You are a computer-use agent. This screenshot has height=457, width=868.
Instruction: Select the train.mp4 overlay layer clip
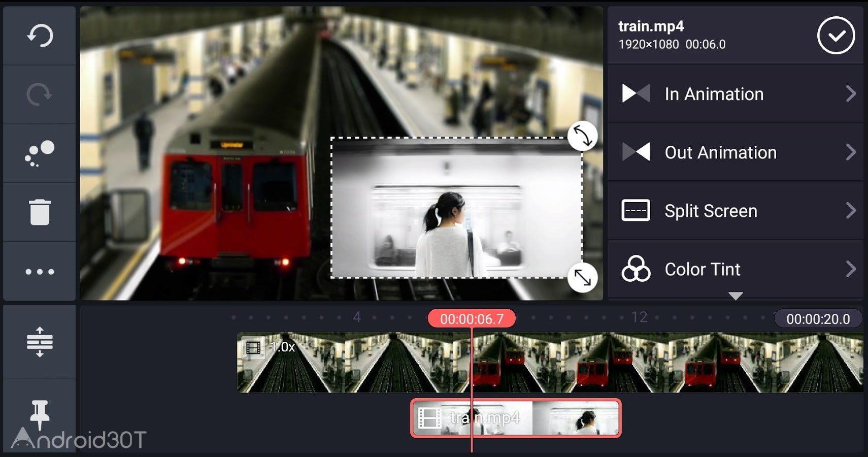[516, 418]
